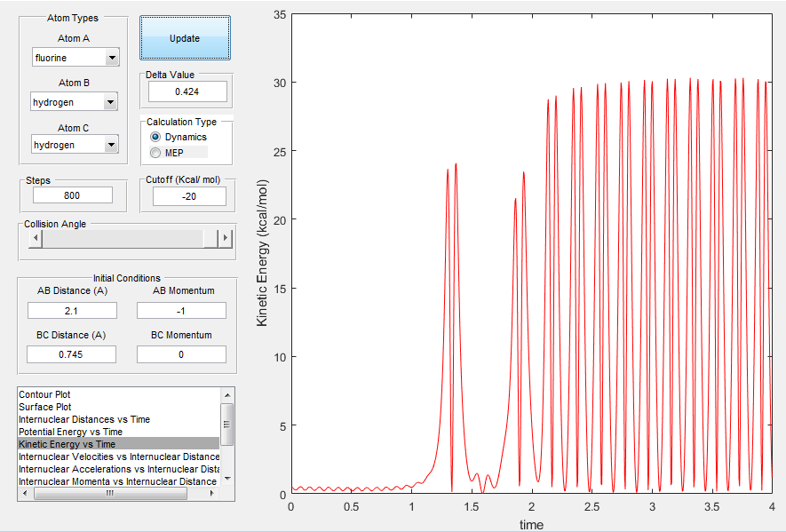Select the MEP calculation type
Image resolution: width=786 pixels, height=532 pixels.
pos(156,153)
